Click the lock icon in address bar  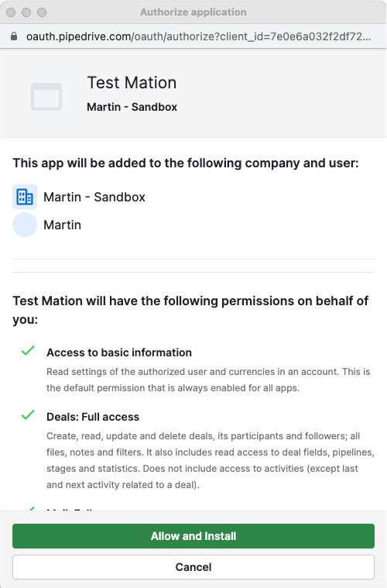[x=14, y=36]
